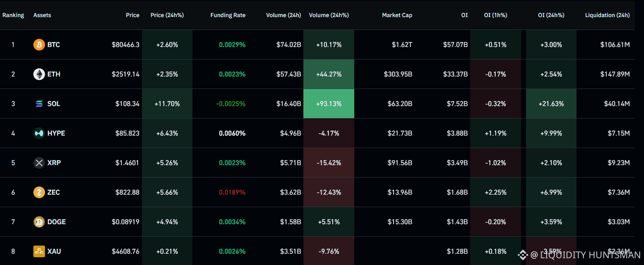The image size is (644, 265).
Task: Click SOL price change +11.70%
Action: [167, 104]
